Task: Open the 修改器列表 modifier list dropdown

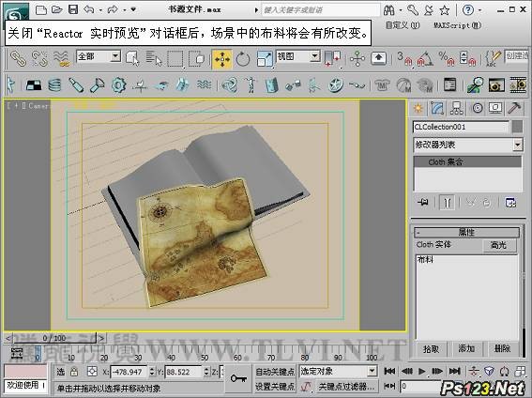Action: [468, 145]
